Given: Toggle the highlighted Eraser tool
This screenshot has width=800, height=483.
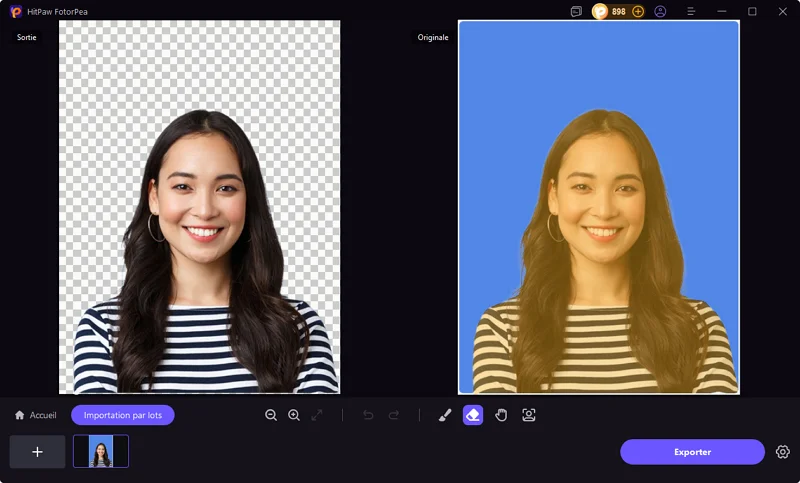Looking at the screenshot, I should 473,415.
